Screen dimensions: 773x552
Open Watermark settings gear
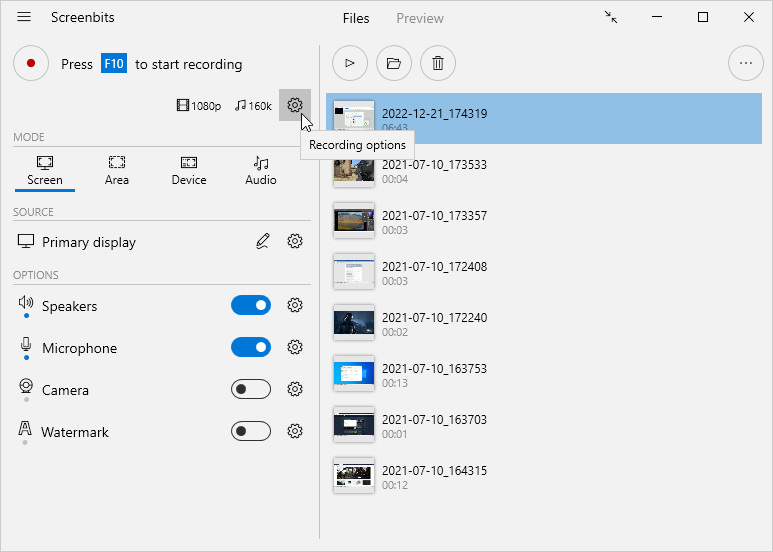pyautogui.click(x=295, y=431)
